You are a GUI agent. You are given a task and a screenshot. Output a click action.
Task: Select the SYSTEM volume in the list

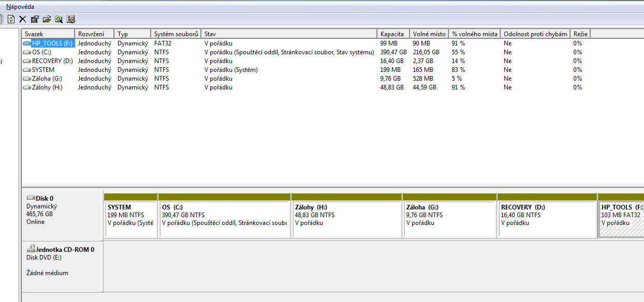pyautogui.click(x=306, y=70)
